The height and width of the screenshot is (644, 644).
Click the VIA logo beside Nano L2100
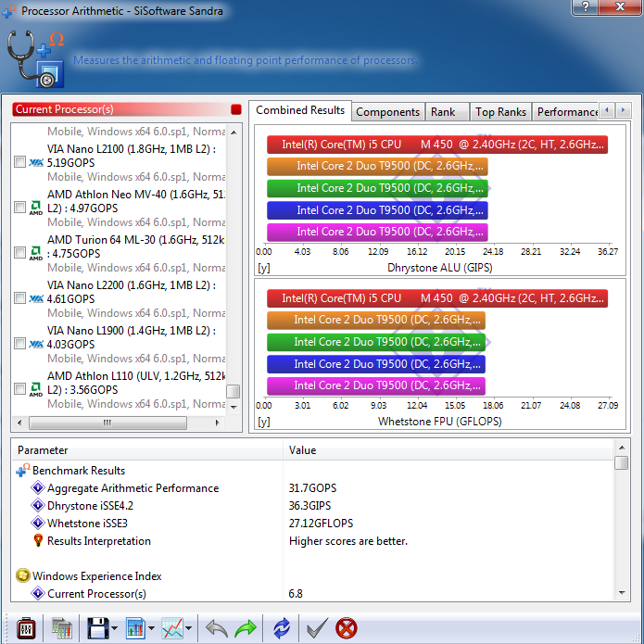(x=36, y=163)
